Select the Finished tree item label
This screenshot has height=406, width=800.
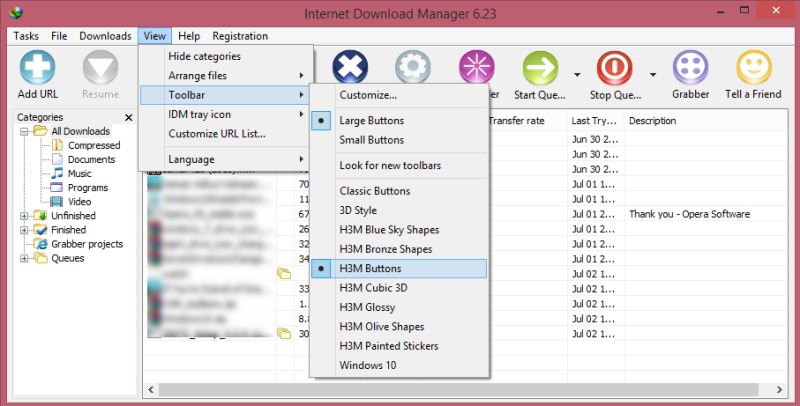(x=68, y=230)
